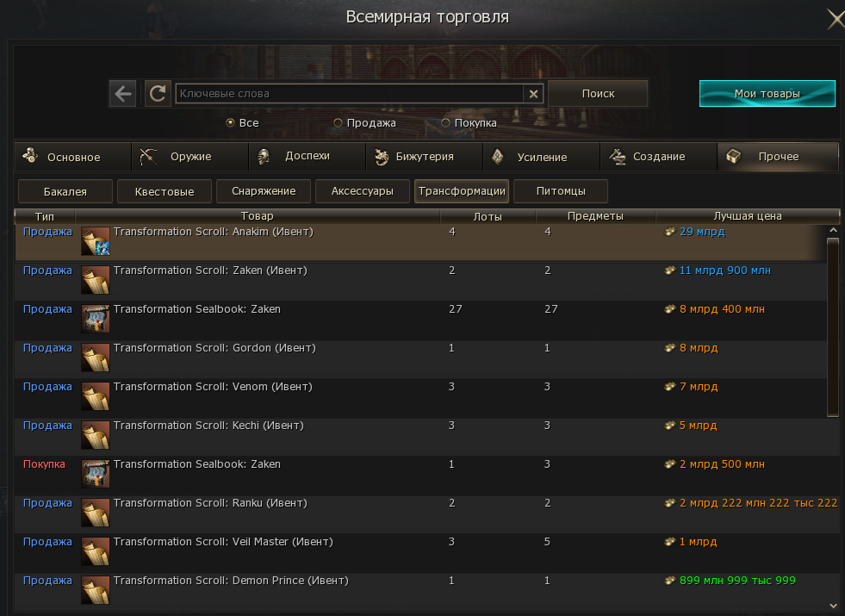
Task: Click the listing scrollbar thumb
Action: coord(833,327)
